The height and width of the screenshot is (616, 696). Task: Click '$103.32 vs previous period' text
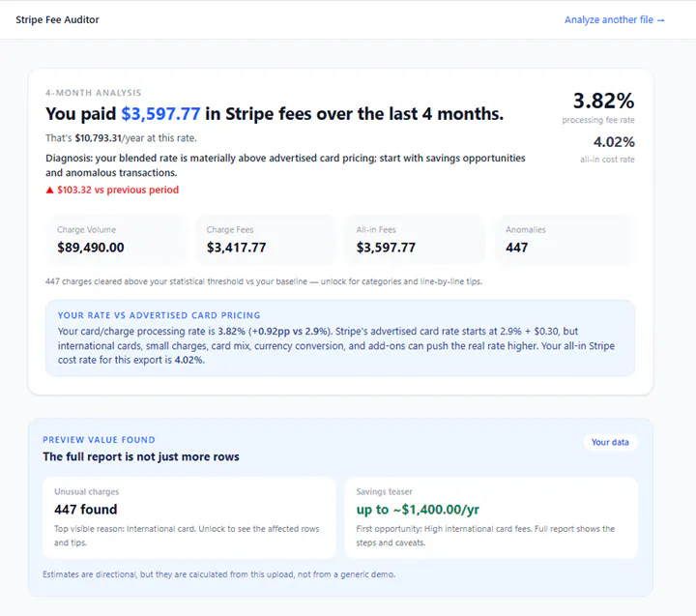[x=118, y=191]
